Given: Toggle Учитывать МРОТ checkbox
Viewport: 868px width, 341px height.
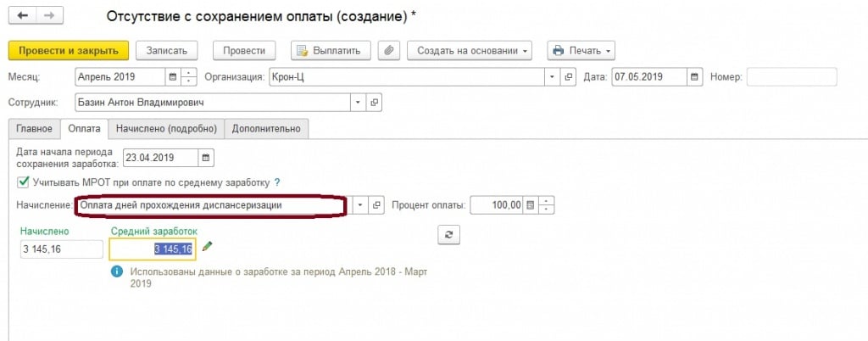Looking at the screenshot, I should pyautogui.click(x=23, y=182).
